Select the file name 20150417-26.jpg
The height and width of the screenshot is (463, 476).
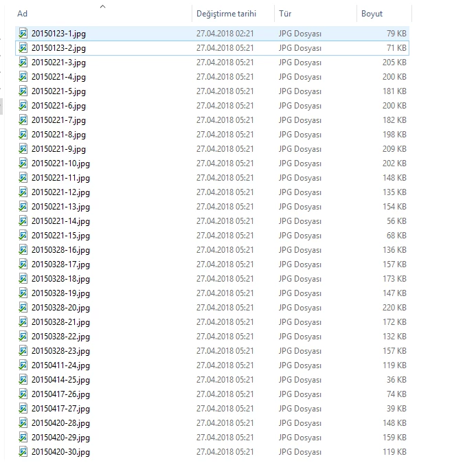(x=60, y=394)
